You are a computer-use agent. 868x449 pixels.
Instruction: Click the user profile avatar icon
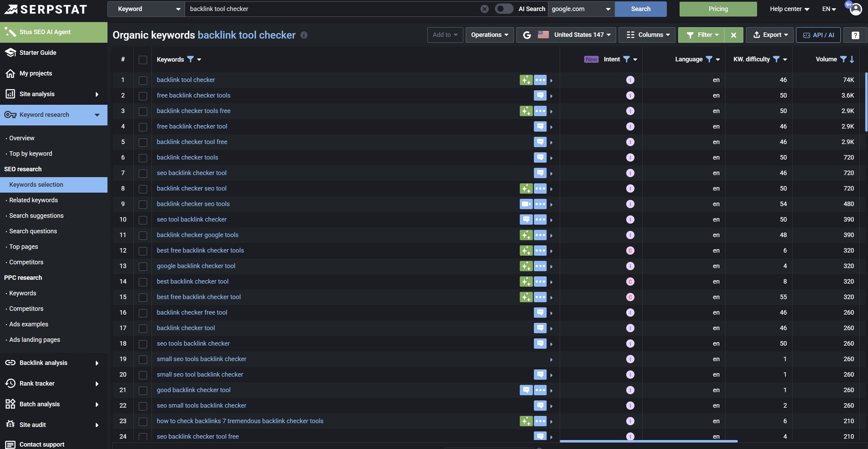coord(856,9)
